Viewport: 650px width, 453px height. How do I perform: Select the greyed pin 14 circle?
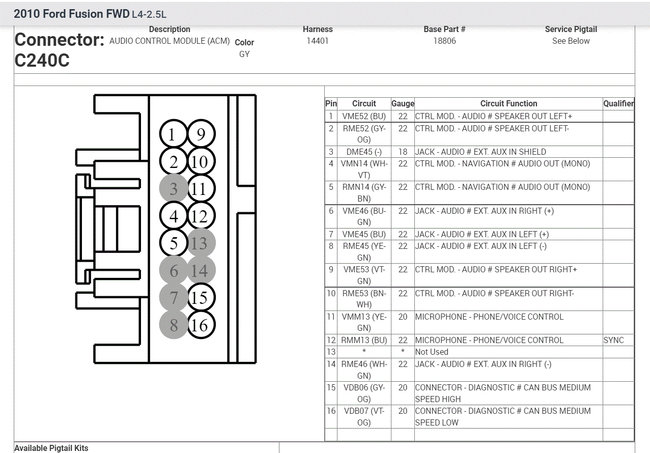click(x=201, y=270)
